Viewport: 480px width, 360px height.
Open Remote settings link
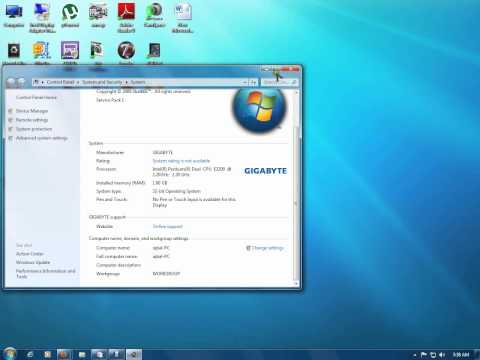click(32, 120)
